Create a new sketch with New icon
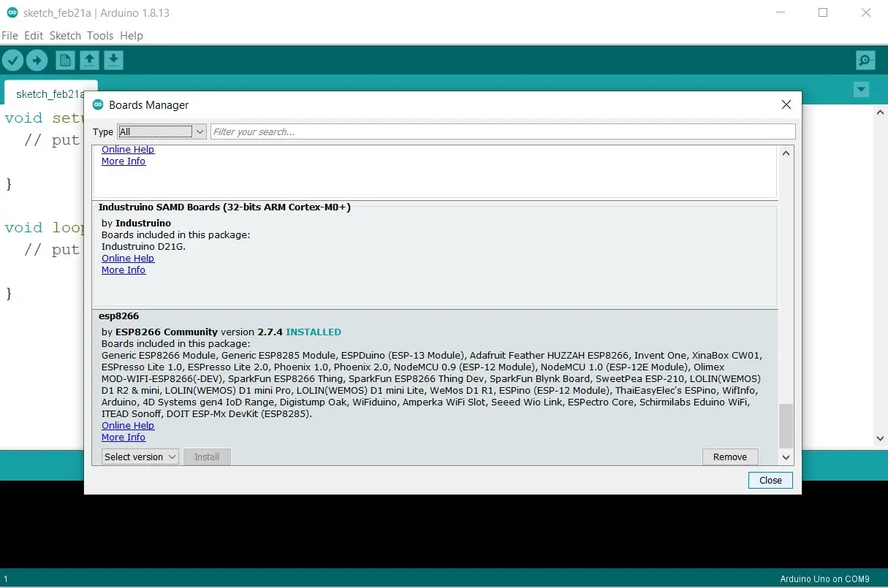The image size is (888, 588). click(x=65, y=60)
